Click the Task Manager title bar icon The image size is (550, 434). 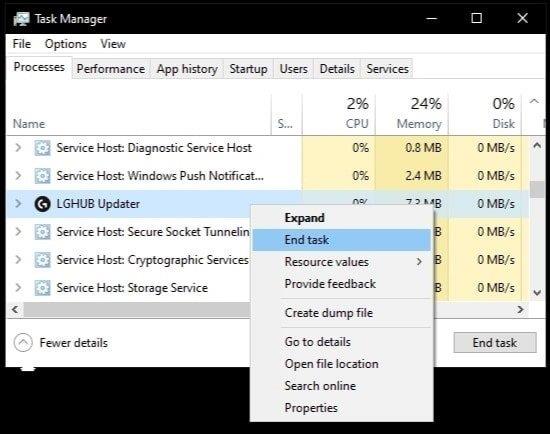pos(21,19)
